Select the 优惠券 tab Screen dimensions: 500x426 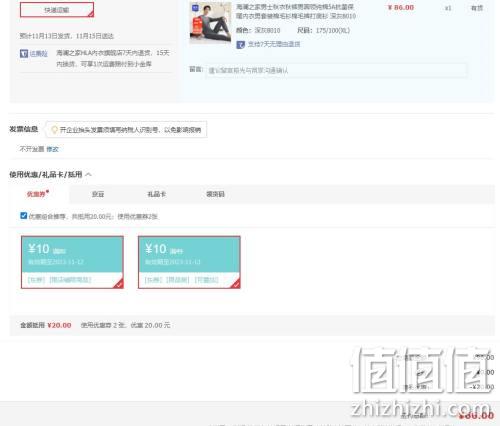pyautogui.click(x=36, y=194)
